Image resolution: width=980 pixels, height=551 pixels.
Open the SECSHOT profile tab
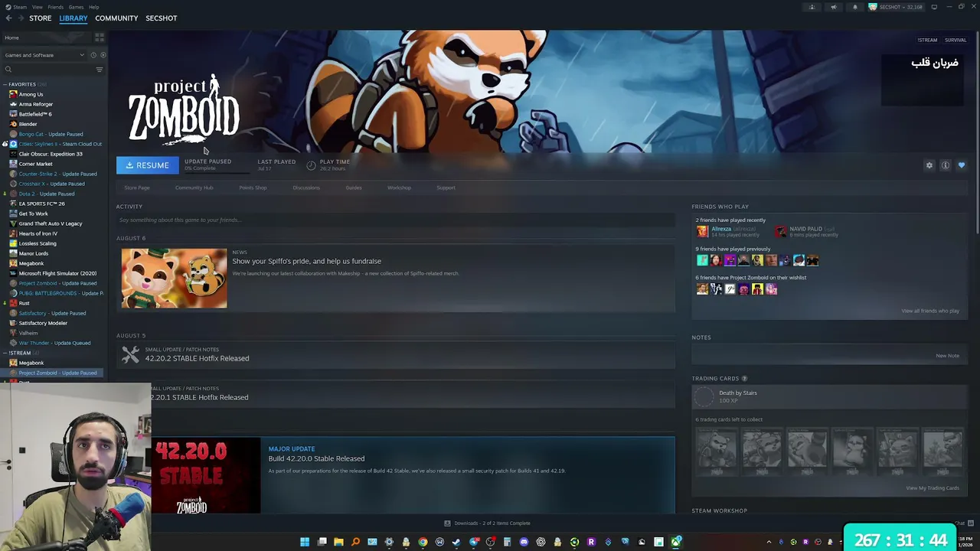tap(162, 18)
